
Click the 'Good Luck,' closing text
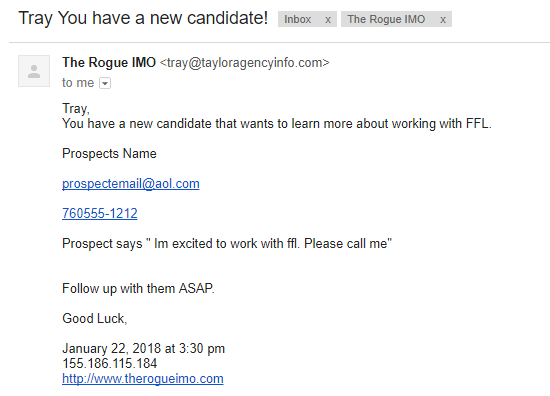point(94,318)
